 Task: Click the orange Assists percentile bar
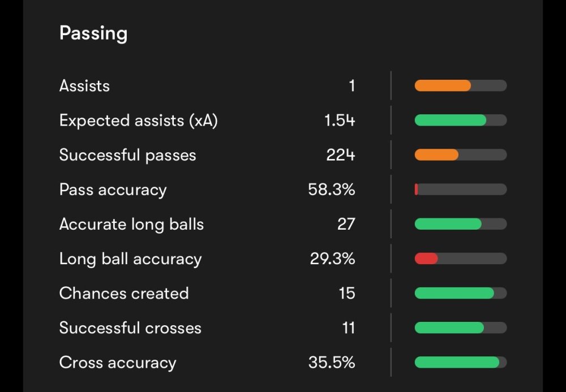443,86
